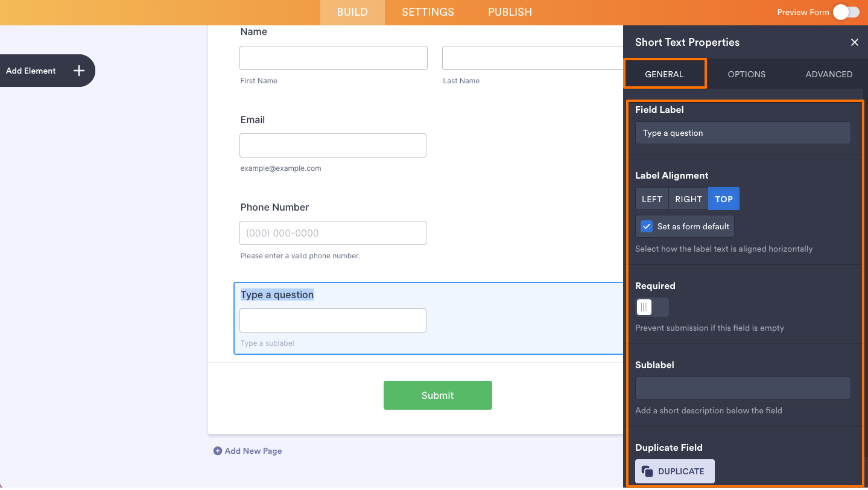The height and width of the screenshot is (490, 868).
Task: Click the plus icon next to Add New Page
Action: pyautogui.click(x=218, y=451)
